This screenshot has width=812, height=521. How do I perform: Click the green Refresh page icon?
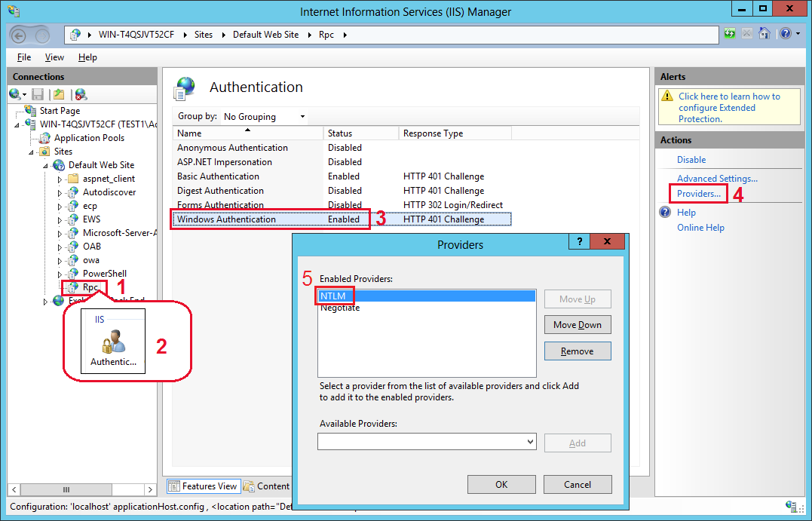730,34
